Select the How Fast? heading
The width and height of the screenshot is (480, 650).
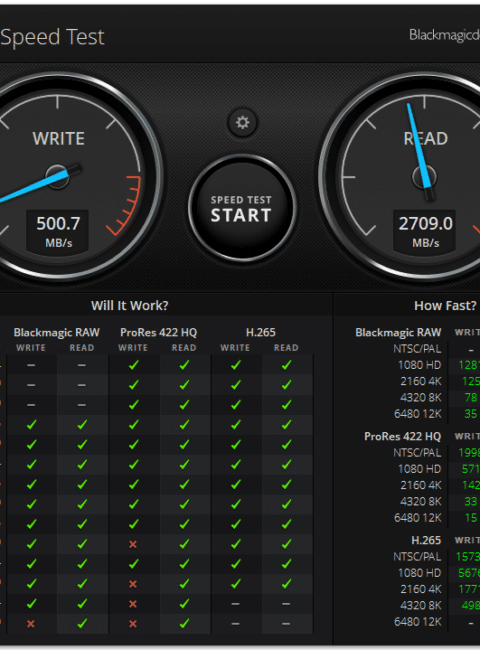click(x=445, y=306)
